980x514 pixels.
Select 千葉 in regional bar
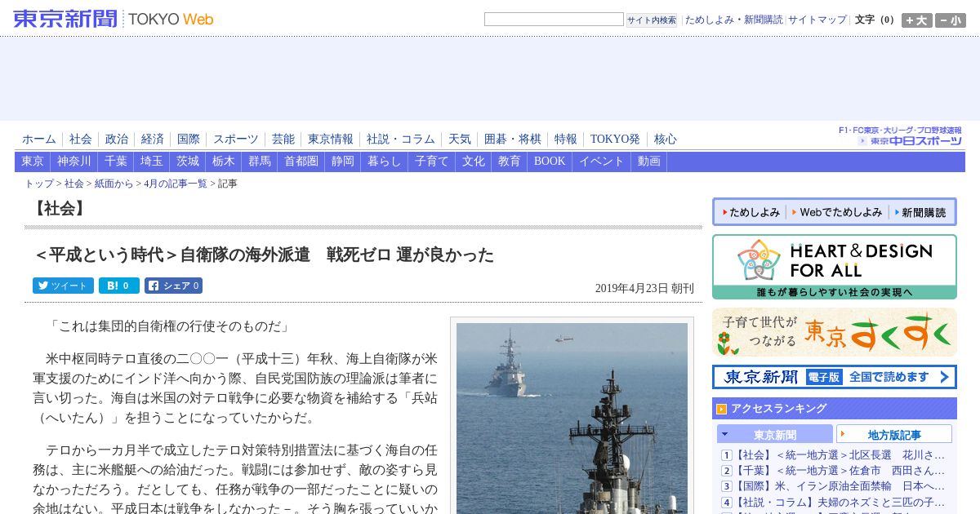pos(116,162)
